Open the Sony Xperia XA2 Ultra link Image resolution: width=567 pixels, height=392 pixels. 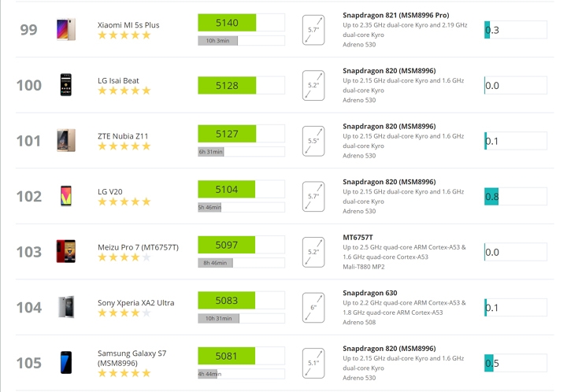(135, 303)
